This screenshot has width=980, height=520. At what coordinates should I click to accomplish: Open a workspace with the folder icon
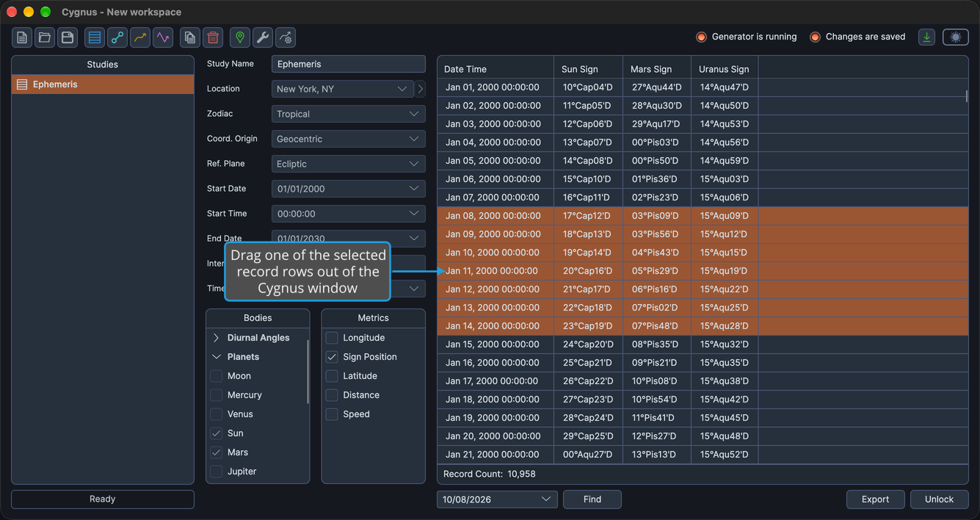[x=45, y=37]
